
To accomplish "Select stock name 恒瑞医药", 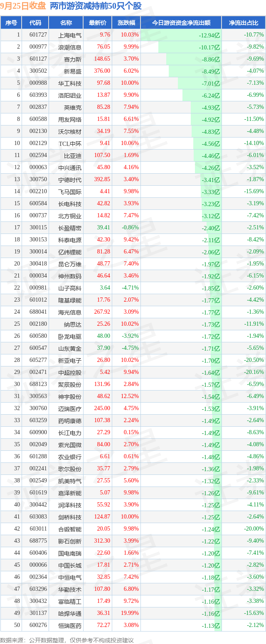I will tap(70, 626).
